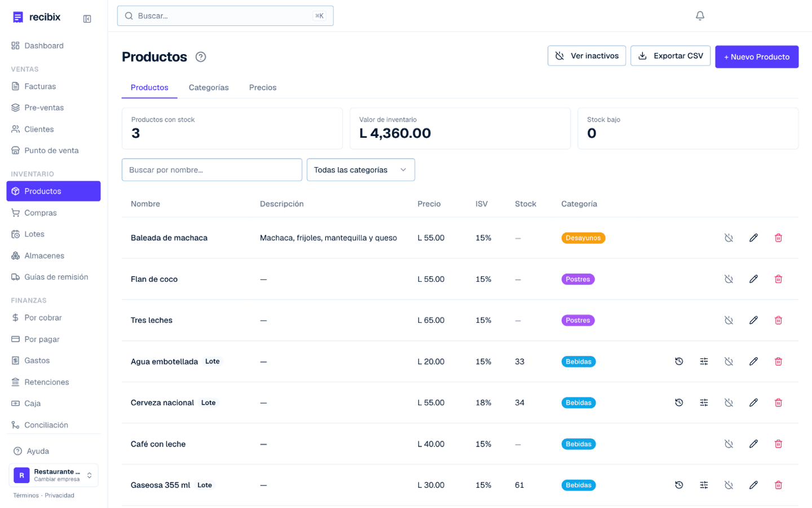Export products with Exportar CSV
The width and height of the screenshot is (812, 508).
pyautogui.click(x=670, y=56)
